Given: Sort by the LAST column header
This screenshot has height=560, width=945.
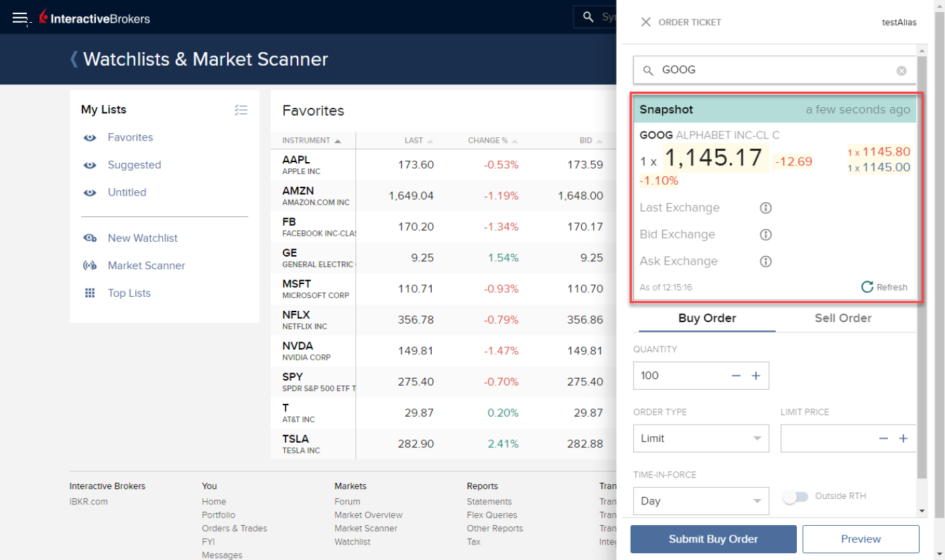Looking at the screenshot, I should (419, 141).
